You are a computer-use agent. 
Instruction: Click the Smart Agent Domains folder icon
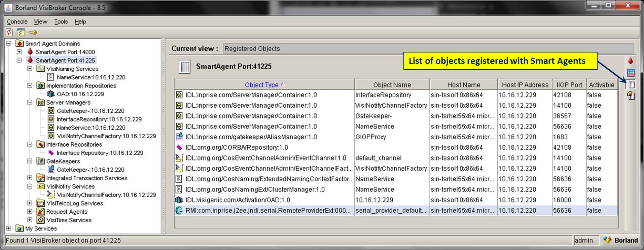[20, 43]
